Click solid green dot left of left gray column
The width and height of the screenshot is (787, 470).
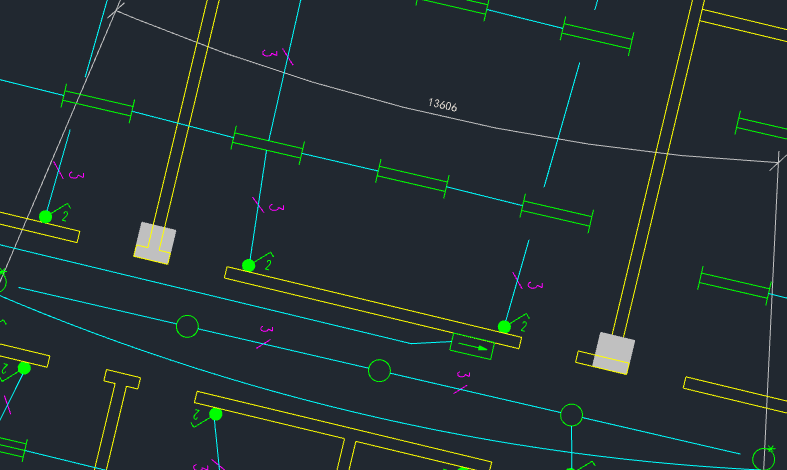click(x=45, y=217)
